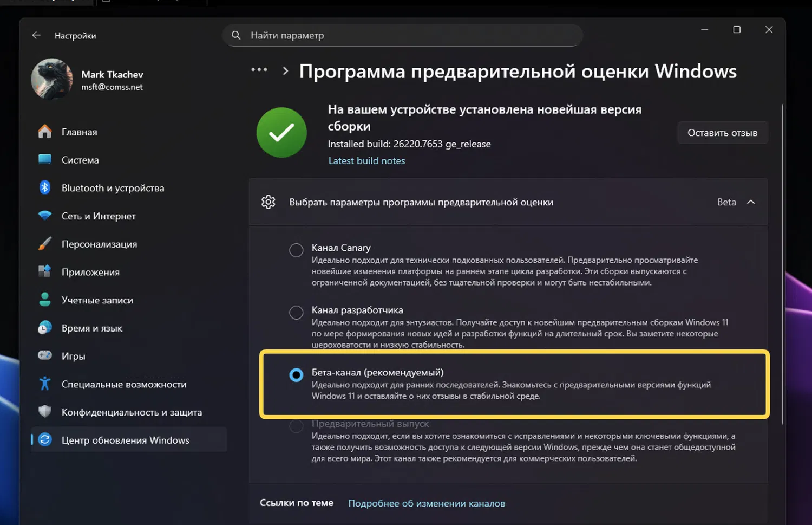Click the search magnifier icon
812x525 pixels.
point(236,35)
